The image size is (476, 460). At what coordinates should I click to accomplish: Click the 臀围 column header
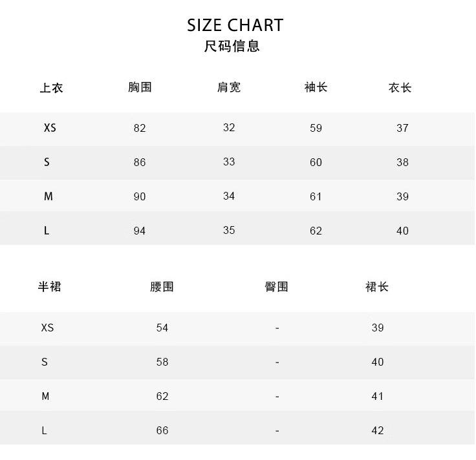(x=277, y=287)
